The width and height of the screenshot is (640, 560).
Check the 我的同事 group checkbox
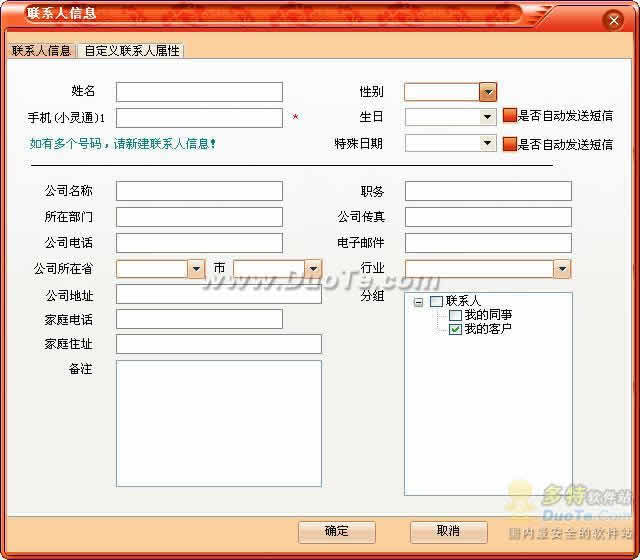455,315
